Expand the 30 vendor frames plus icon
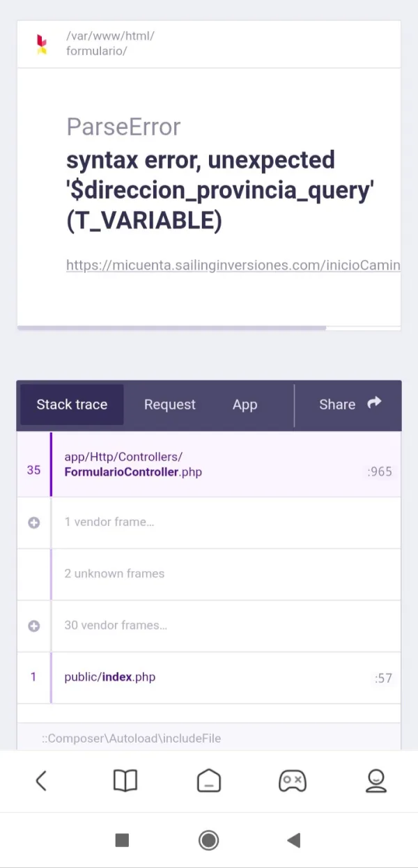418x868 pixels. 33,626
